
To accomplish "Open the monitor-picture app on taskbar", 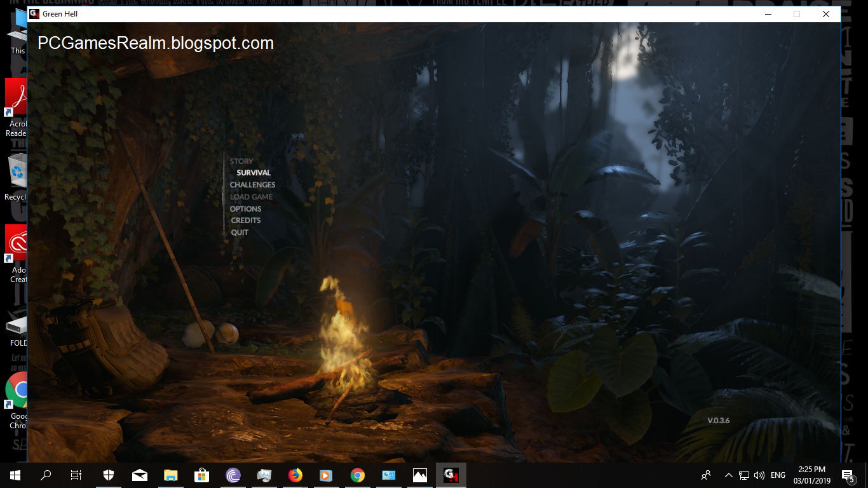I will tap(264, 475).
